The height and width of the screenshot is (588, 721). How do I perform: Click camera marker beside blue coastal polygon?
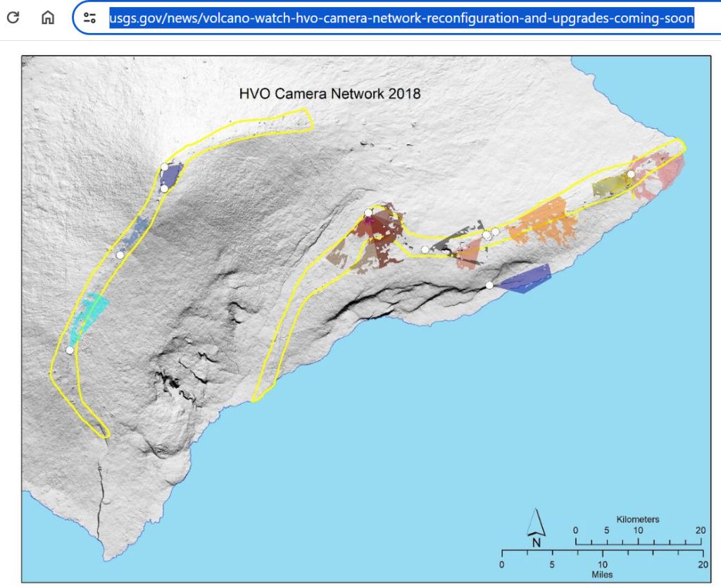pos(489,285)
